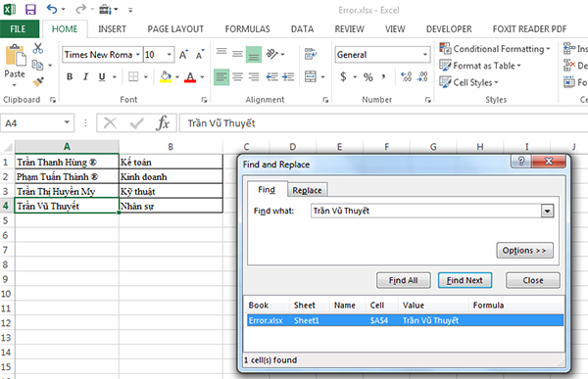Open the font size dropdown
The width and height of the screenshot is (588, 379).
pos(170,55)
